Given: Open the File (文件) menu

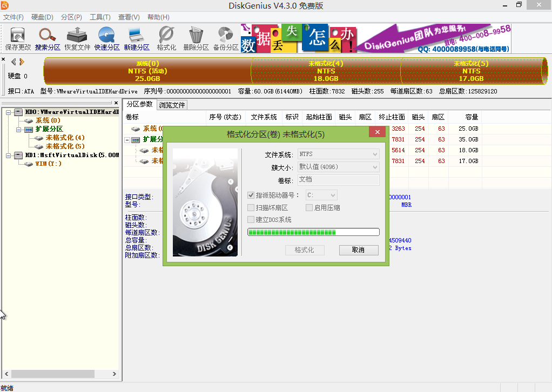Looking at the screenshot, I should click(x=13, y=17).
